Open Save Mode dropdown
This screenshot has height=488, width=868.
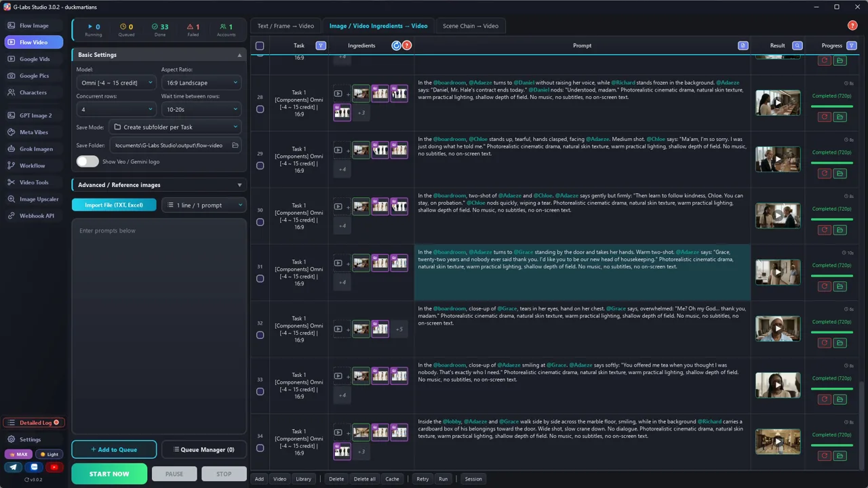click(176, 127)
